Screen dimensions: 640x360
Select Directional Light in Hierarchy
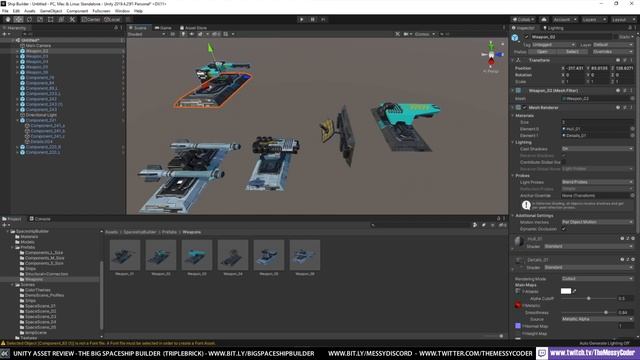(x=41, y=115)
